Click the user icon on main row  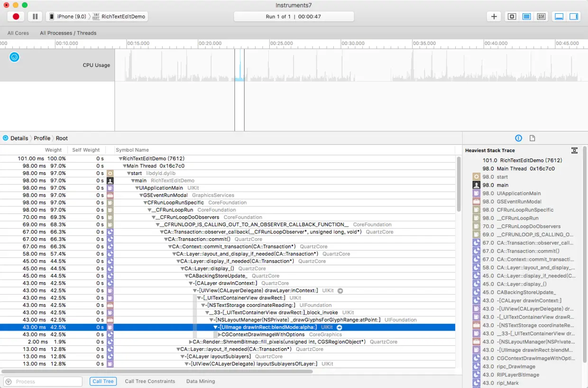click(x=110, y=181)
